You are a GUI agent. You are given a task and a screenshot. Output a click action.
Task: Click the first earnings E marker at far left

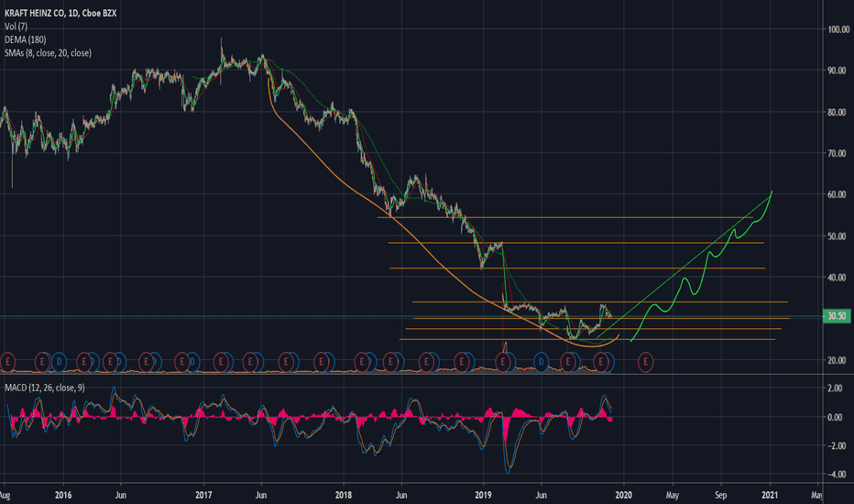tap(7, 361)
